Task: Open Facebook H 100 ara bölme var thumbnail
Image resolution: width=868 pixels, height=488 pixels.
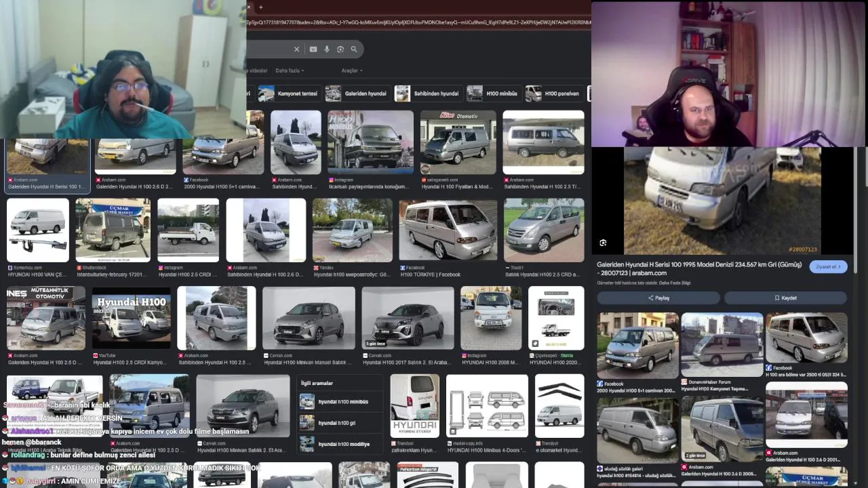Action: point(806,338)
